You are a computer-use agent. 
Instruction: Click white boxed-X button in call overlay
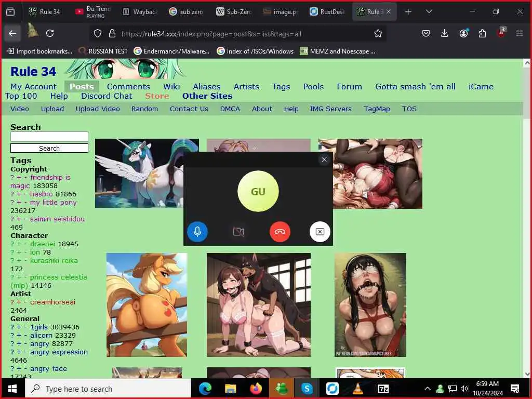click(320, 232)
